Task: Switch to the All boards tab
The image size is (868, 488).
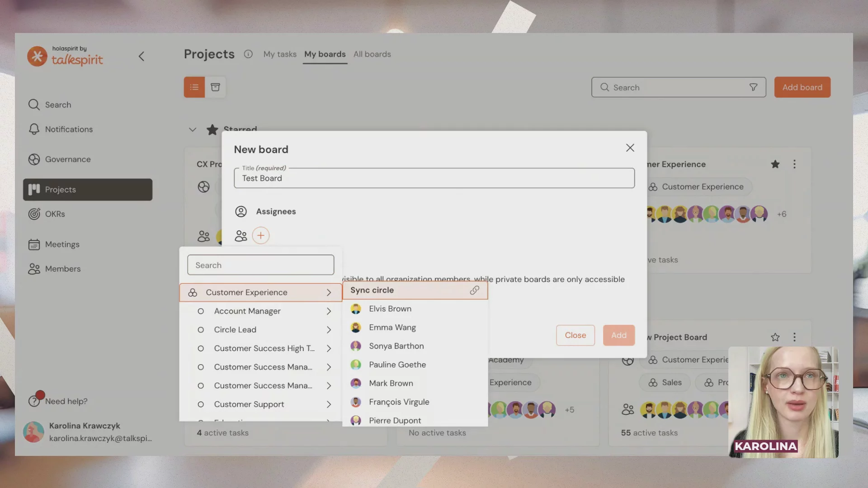Action: (372, 54)
